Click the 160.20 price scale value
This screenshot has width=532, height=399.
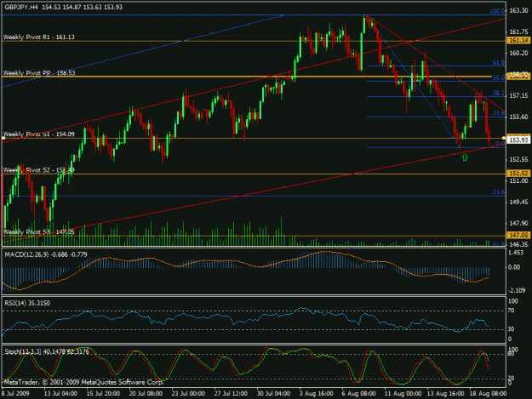(518, 54)
